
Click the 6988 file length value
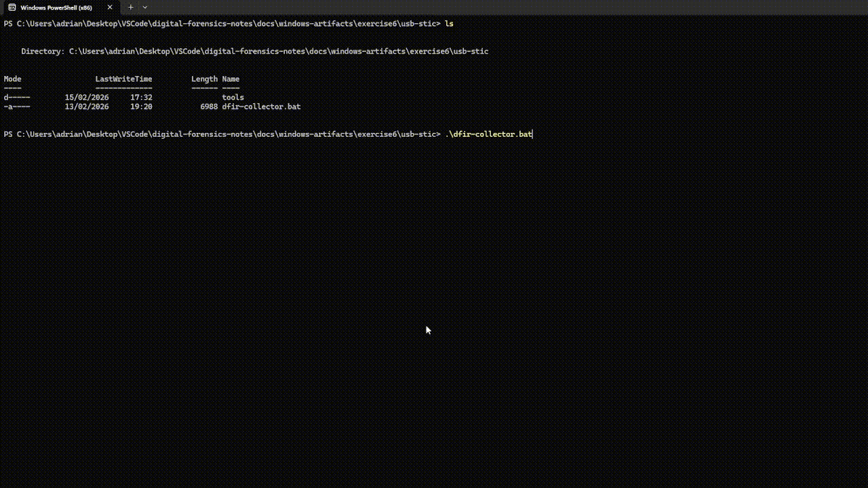coord(209,107)
